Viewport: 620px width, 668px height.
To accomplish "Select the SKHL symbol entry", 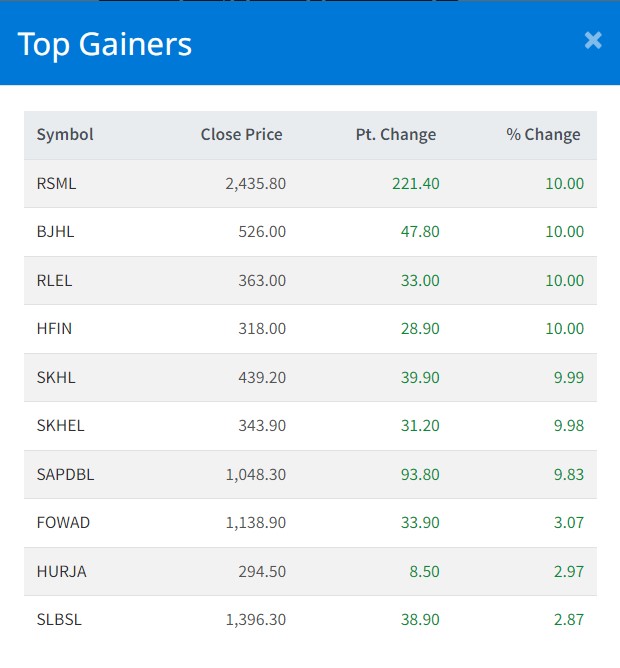I will pyautogui.click(x=56, y=378).
